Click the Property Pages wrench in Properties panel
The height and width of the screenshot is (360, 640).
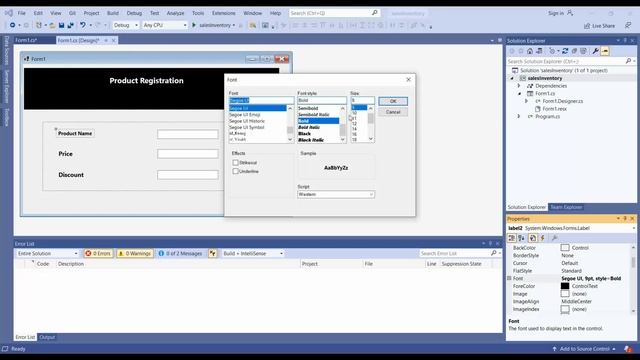point(554,238)
